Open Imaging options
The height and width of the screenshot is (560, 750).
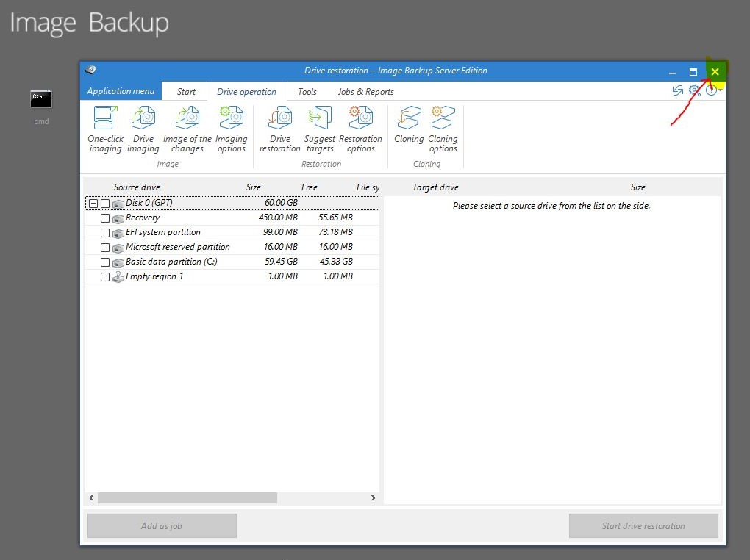click(x=231, y=129)
